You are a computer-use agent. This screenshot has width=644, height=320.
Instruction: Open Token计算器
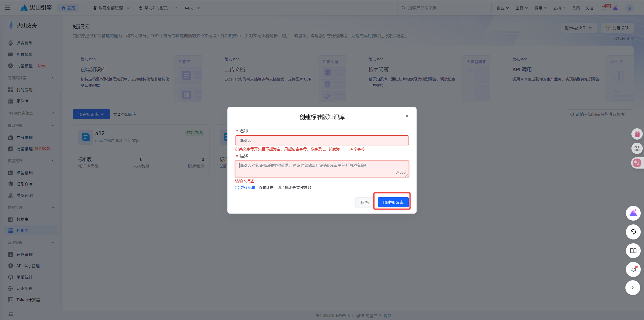pos(28,300)
